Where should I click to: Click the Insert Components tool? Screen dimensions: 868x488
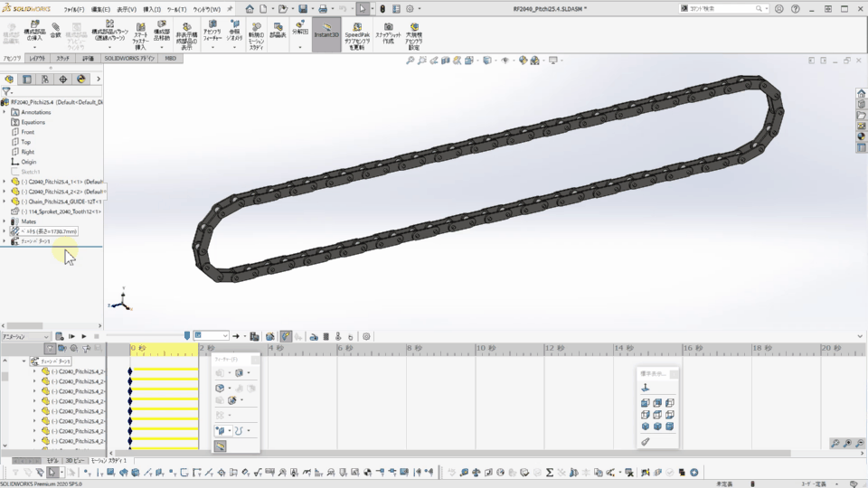tap(34, 32)
